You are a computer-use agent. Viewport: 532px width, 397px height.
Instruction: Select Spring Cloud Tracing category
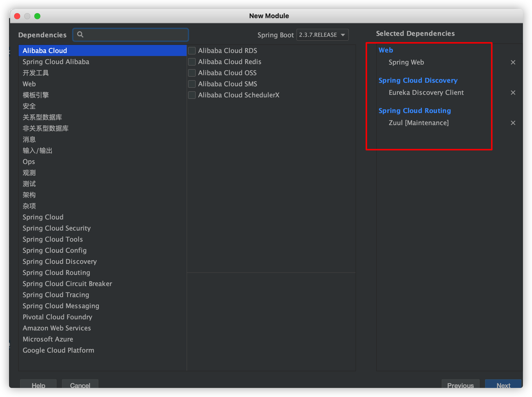(x=102, y=295)
